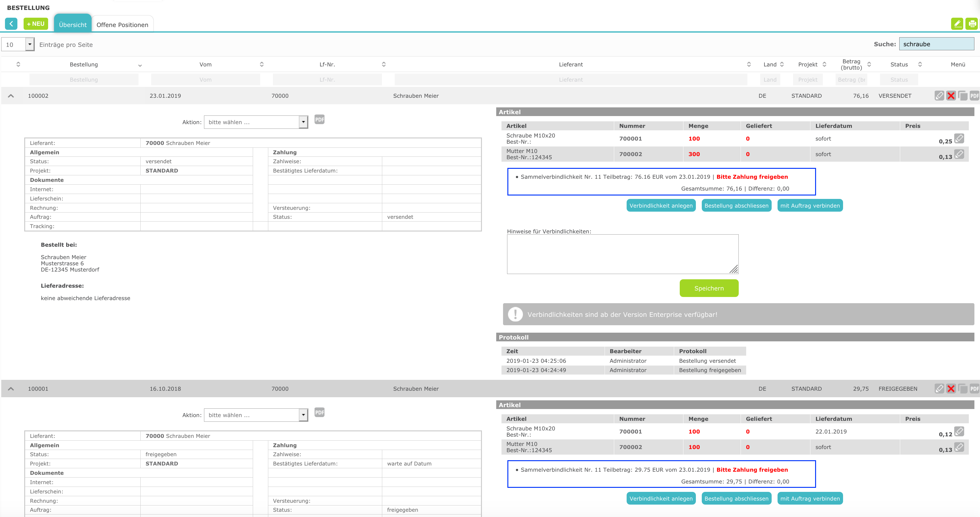Collapse order 100001 row details
Screen dimensions: 980x517
[11, 389]
